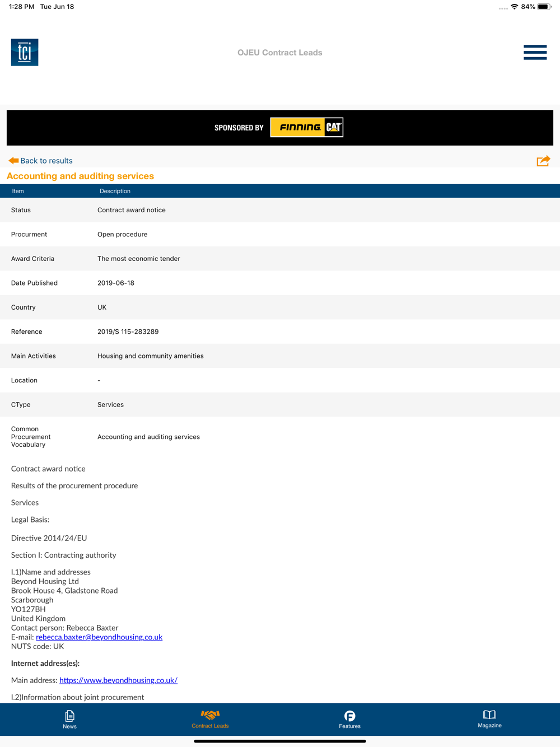Tap the Features icon

tap(349, 716)
